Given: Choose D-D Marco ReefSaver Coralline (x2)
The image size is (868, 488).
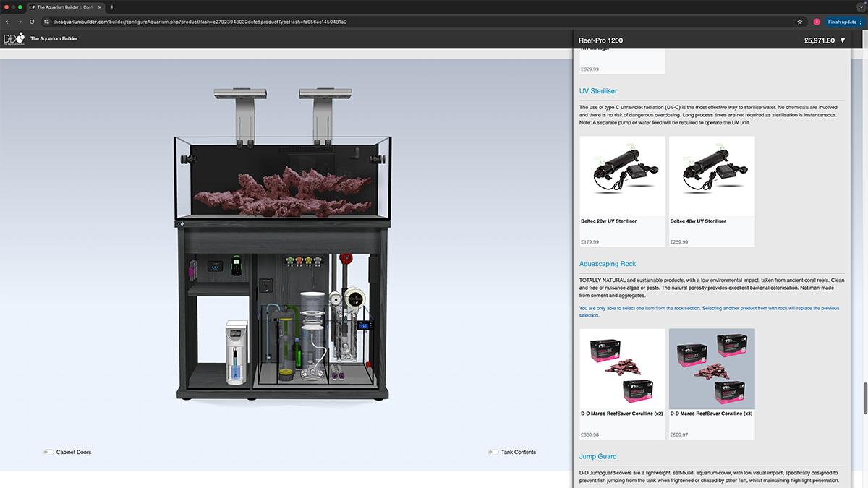Looking at the screenshot, I should point(623,383).
